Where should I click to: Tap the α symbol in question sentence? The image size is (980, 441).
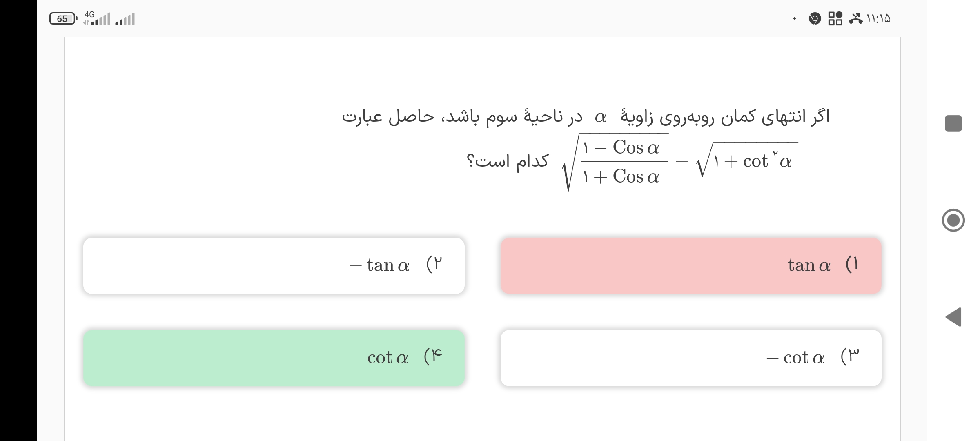(601, 118)
